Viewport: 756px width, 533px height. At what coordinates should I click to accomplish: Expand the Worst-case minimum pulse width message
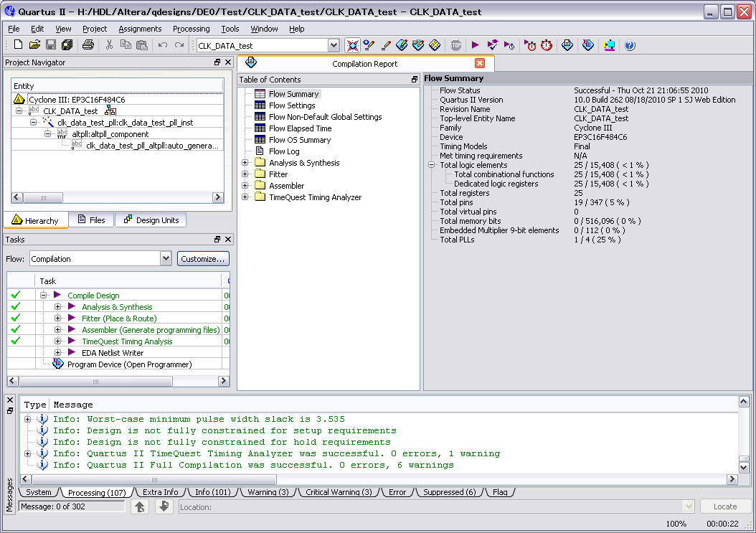coord(27,419)
